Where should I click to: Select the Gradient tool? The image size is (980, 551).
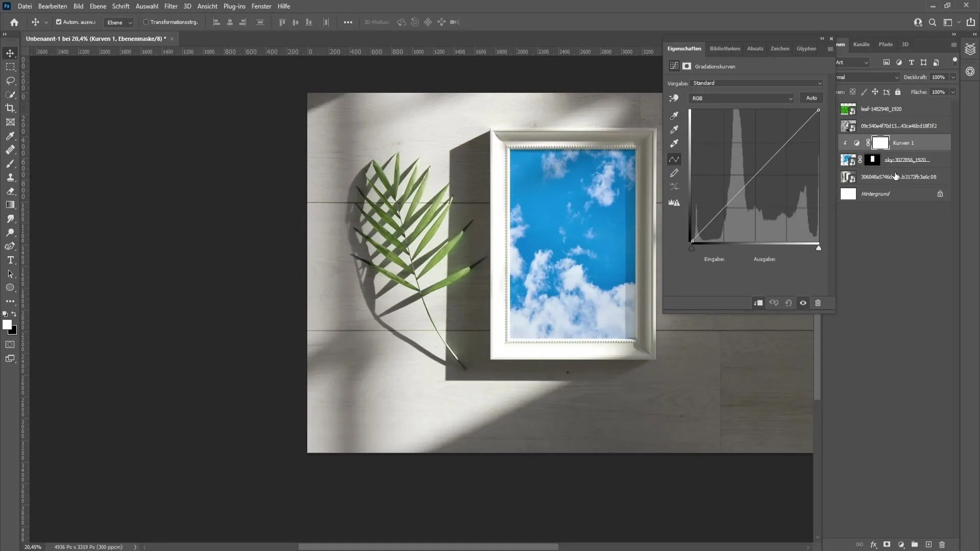(x=10, y=205)
